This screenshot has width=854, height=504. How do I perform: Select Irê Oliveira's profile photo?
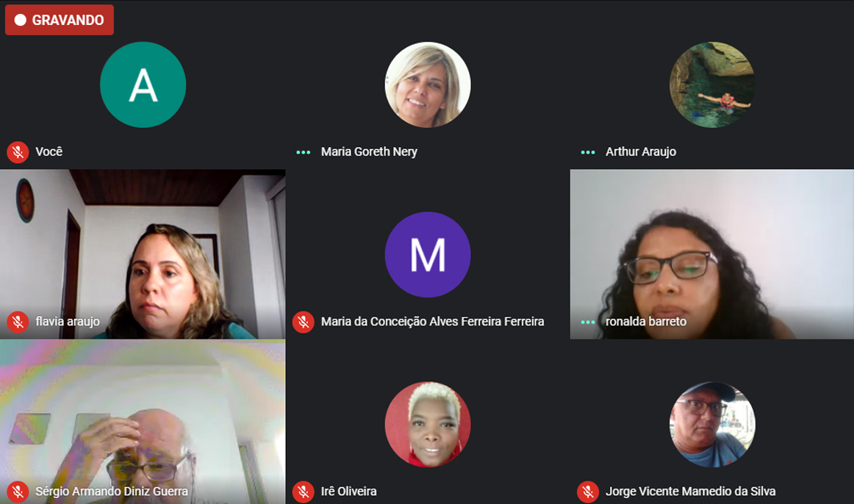[x=428, y=425]
